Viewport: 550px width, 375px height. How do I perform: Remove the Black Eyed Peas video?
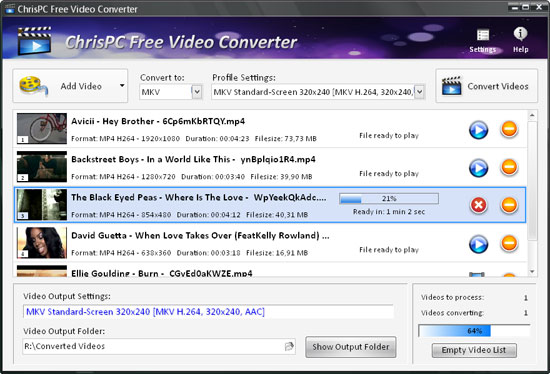coord(509,205)
